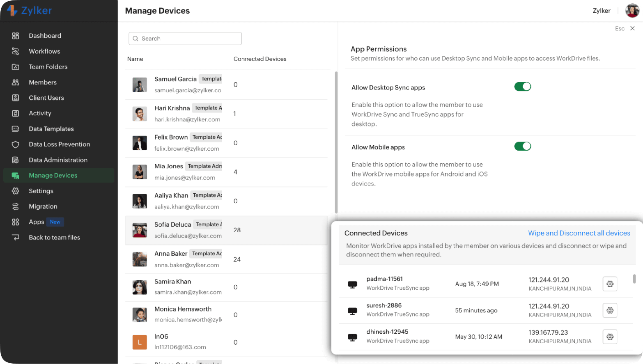View the Members section
Viewport: 643px width, 364px height.
(x=42, y=82)
